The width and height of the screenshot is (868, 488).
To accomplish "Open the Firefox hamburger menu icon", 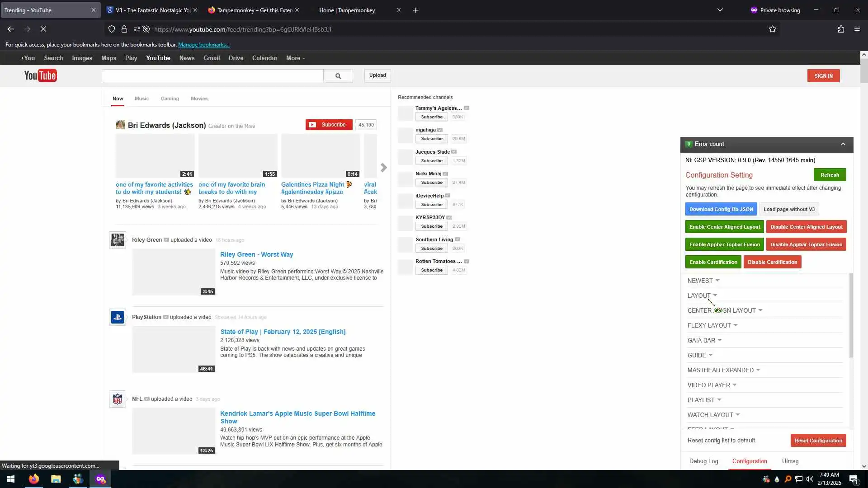I will click(x=857, y=29).
